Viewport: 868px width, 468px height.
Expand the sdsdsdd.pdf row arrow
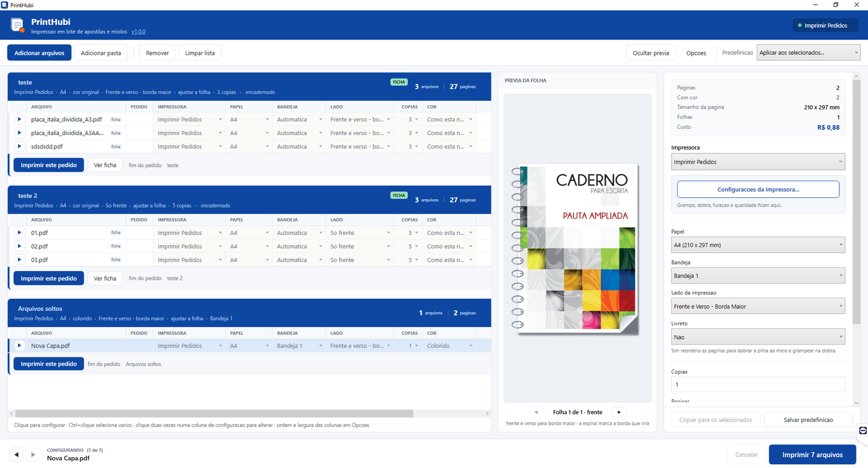point(20,146)
